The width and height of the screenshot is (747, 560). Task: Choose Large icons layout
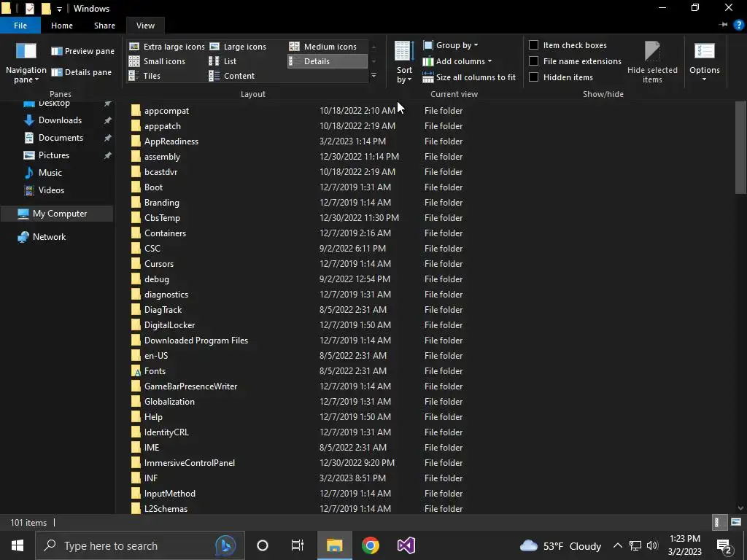click(x=238, y=47)
